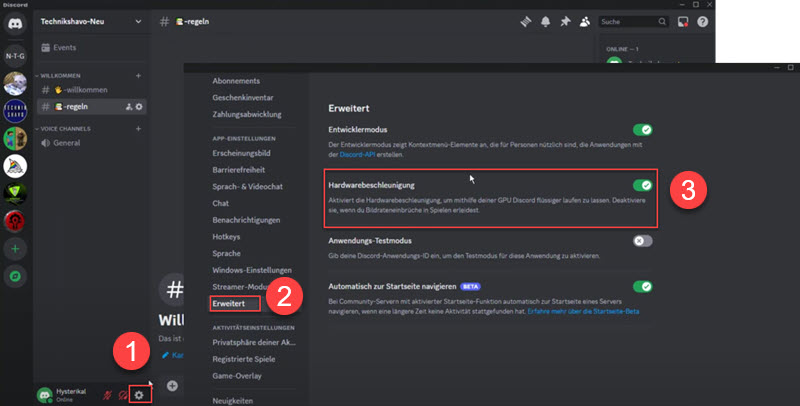800x406 pixels.
Task: Open user settings gear icon
Action: (x=139, y=395)
